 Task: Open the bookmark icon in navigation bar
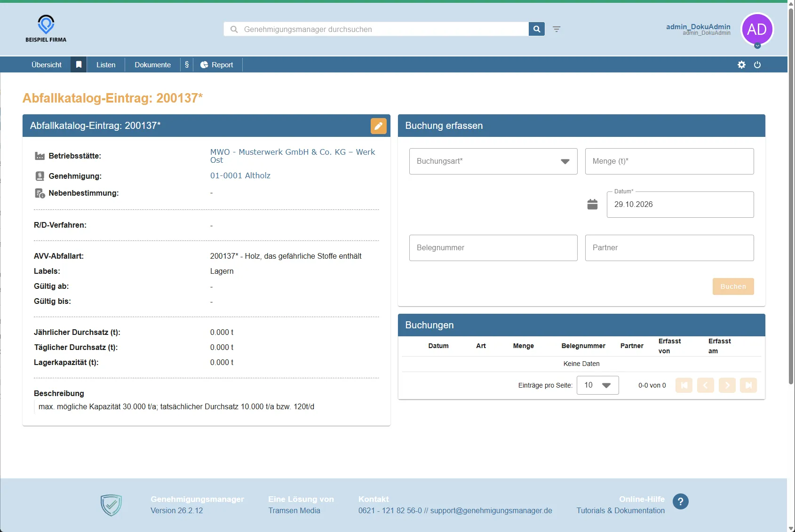(x=79, y=64)
